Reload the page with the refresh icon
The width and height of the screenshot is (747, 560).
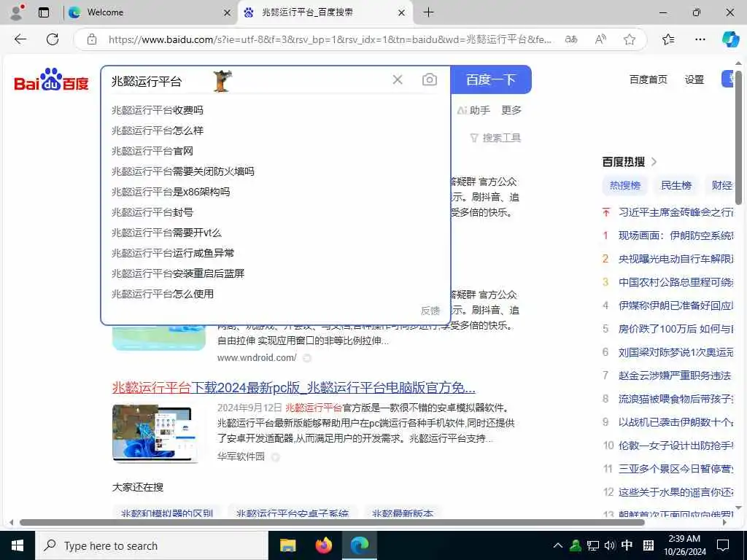(x=53, y=39)
